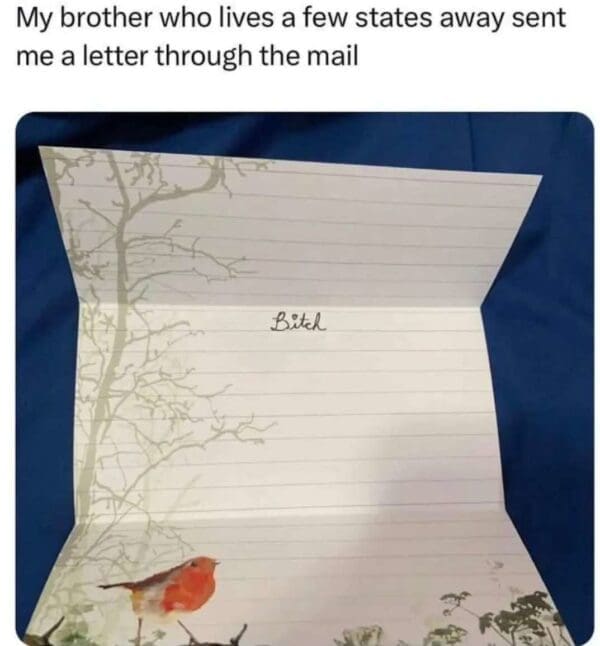This screenshot has width=600, height=646.
Task: Click the word "letter" in the caption
Action: click(x=115, y=55)
